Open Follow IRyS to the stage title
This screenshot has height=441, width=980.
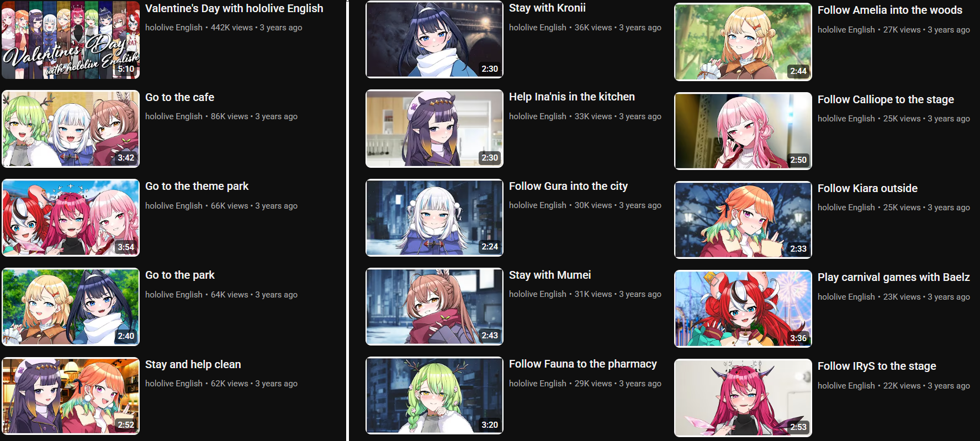tap(877, 366)
